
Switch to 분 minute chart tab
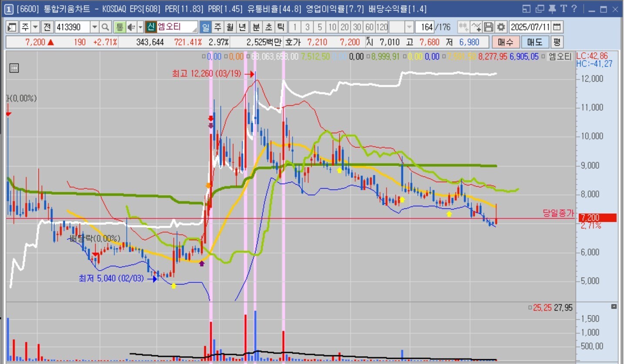point(256,27)
